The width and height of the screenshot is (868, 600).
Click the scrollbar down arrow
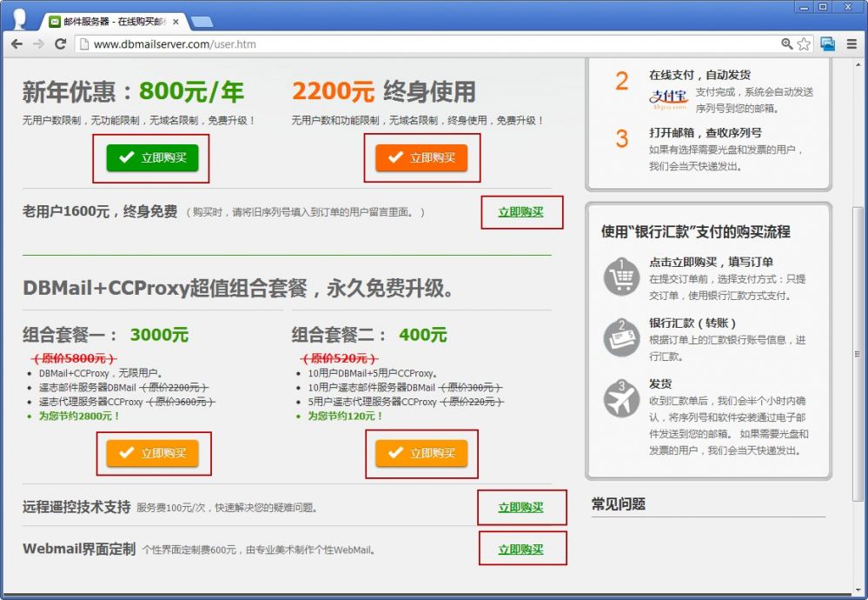coord(857,590)
